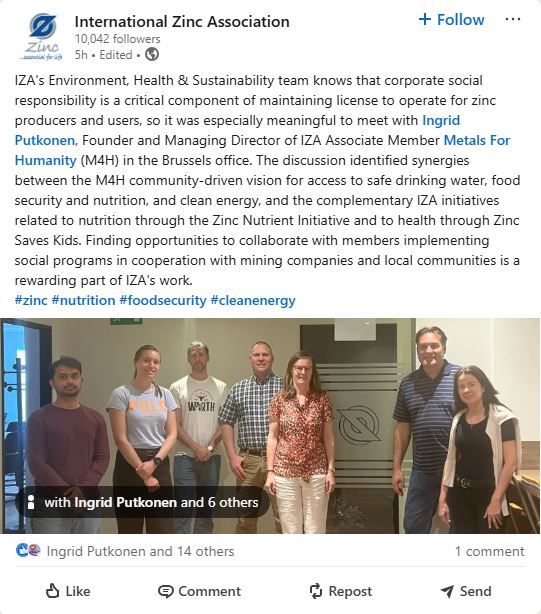Select the #foodsecurity hashtag

(x=163, y=300)
